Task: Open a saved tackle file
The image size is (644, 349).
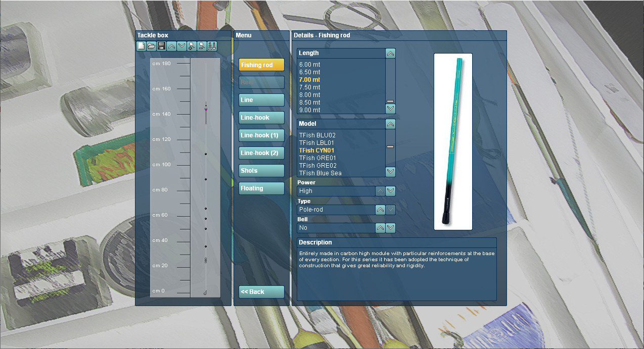Action: pyautogui.click(x=152, y=46)
